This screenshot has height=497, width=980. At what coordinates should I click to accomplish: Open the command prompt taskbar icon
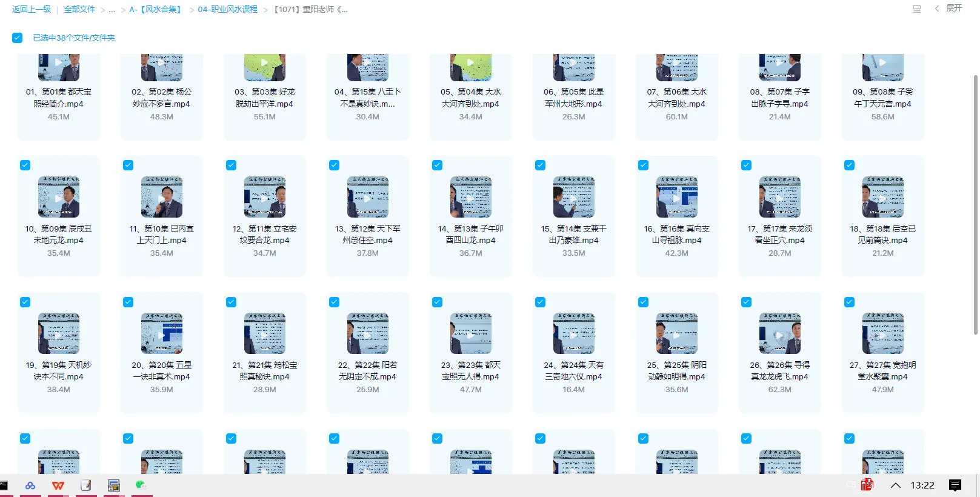pos(3,485)
